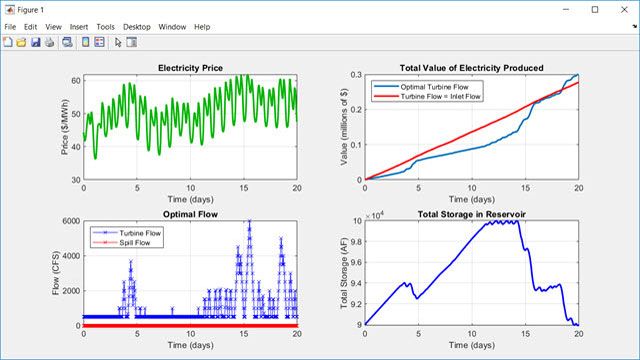Select 'Total Value of Electricity Produced' title
Screen dimensions: 640x360
471,68
